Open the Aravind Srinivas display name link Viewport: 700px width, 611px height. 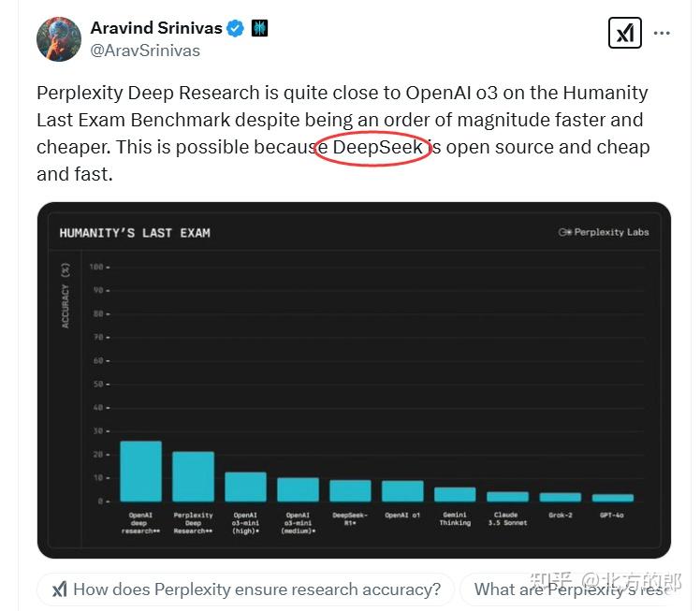[156, 28]
